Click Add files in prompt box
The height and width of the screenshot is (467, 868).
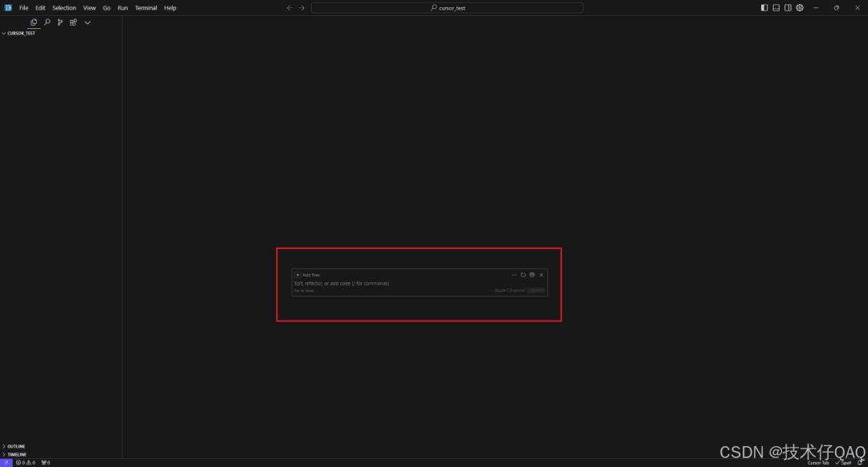[307, 274]
